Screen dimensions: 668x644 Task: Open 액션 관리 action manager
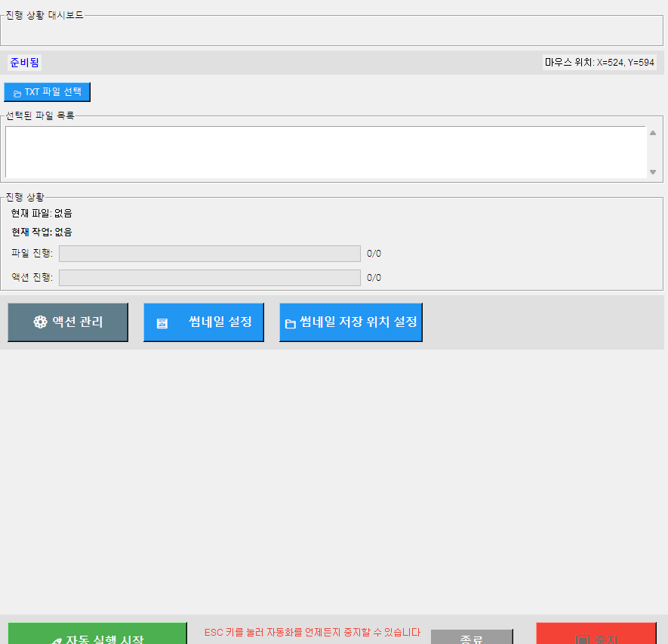(68, 322)
